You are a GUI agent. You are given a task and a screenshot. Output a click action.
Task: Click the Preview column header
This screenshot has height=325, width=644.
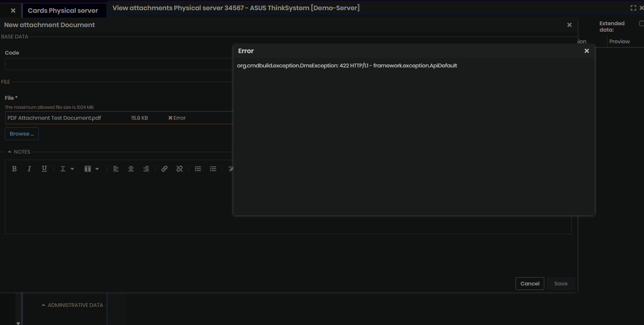pos(619,41)
